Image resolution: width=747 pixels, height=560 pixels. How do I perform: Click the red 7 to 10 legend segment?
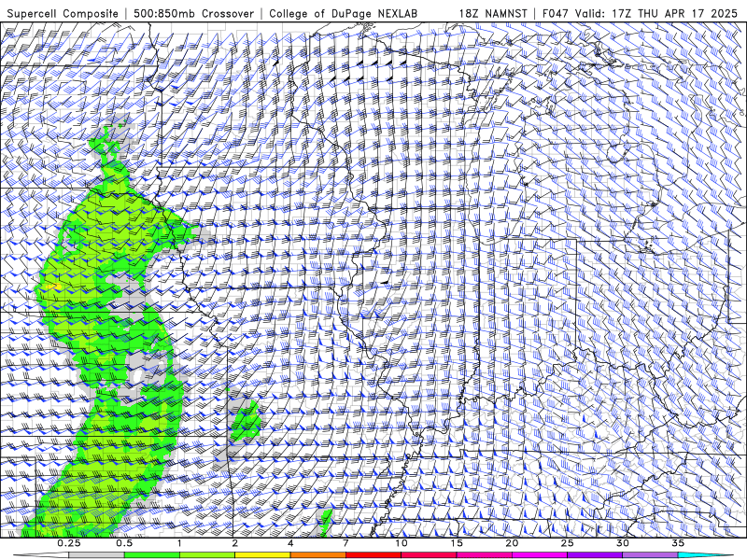click(373, 555)
